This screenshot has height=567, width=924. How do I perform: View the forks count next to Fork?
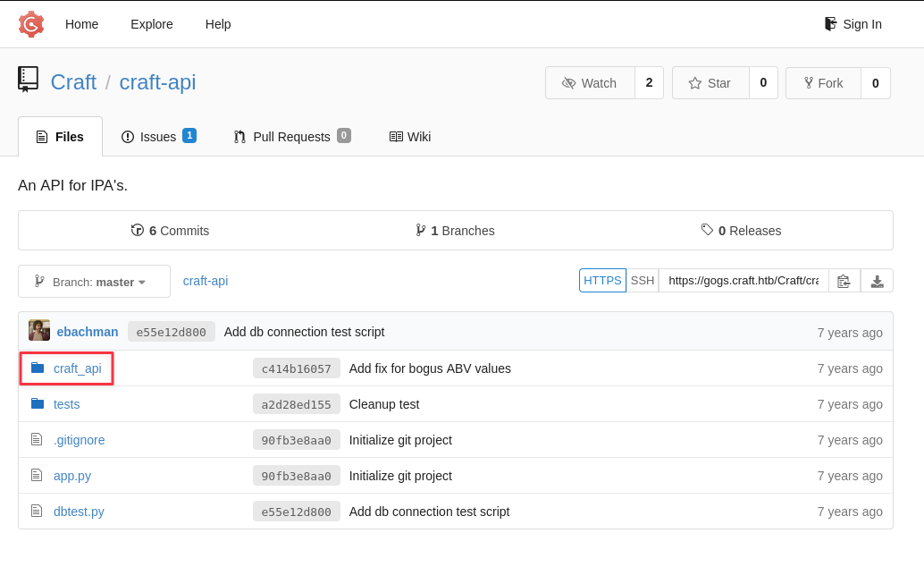875,82
